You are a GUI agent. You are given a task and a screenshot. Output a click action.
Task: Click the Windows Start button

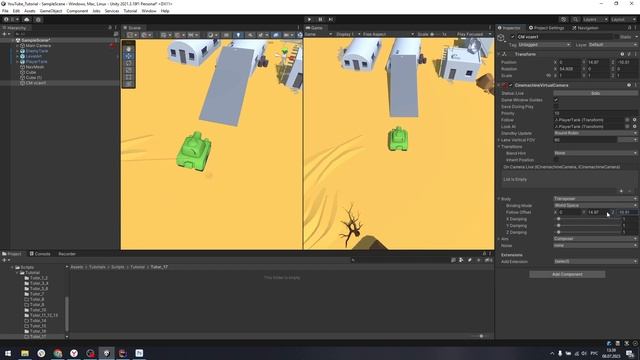8,353
